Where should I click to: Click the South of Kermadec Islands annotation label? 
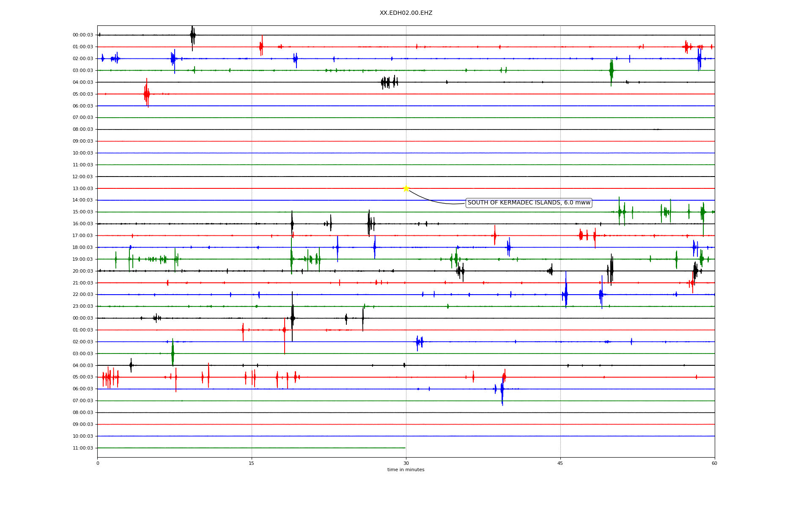(529, 203)
